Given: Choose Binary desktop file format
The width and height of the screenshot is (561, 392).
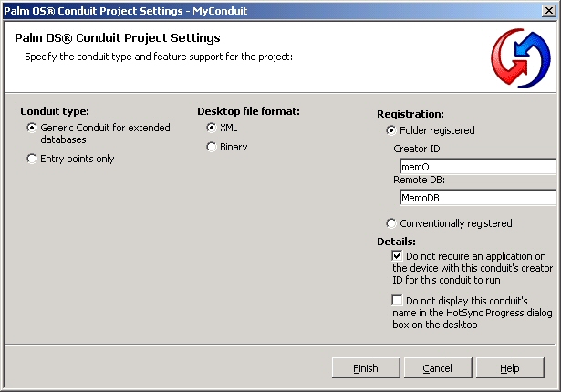Looking at the screenshot, I should [x=212, y=147].
